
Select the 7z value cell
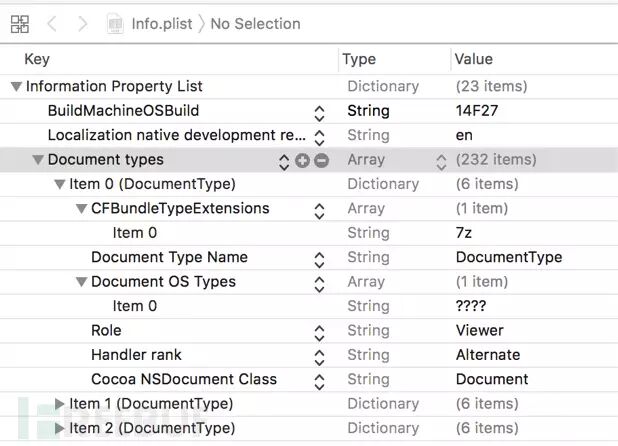464,233
